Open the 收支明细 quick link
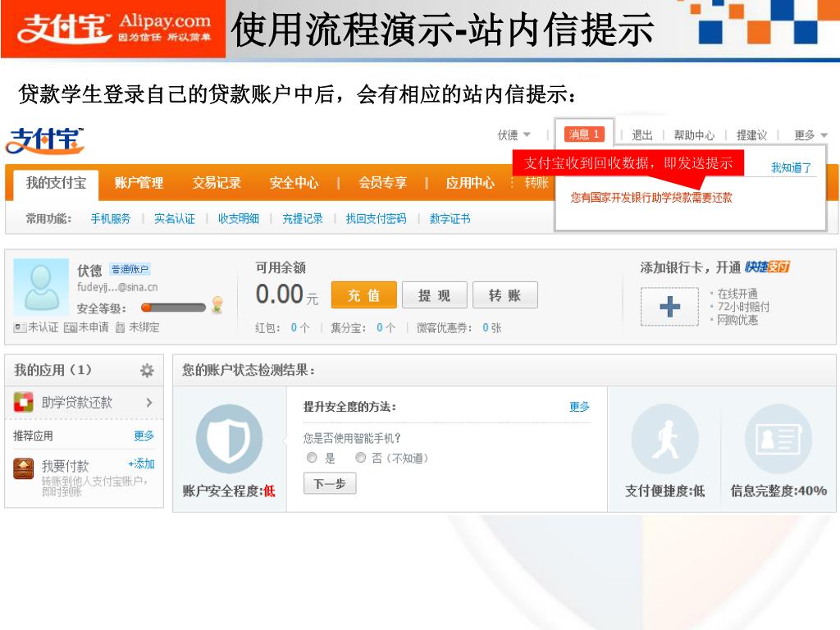840x630 pixels. point(239,218)
